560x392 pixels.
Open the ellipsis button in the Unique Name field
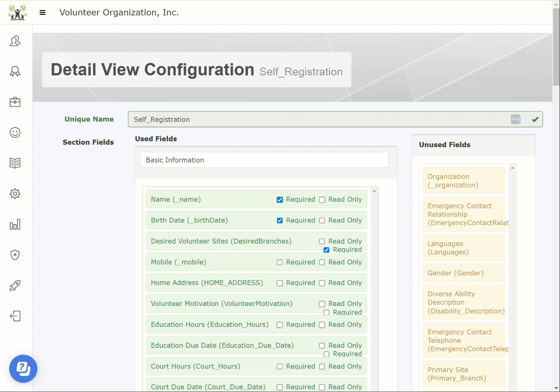click(515, 119)
